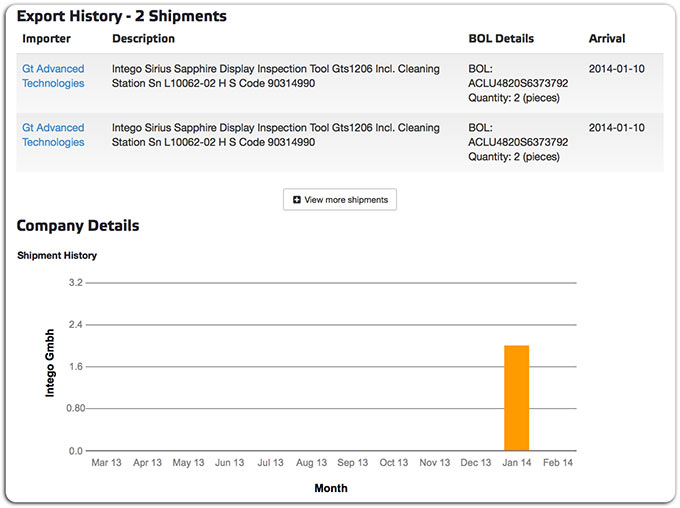Click the Month x-axis title
Viewport: 680px width, 508px height.
331,488
